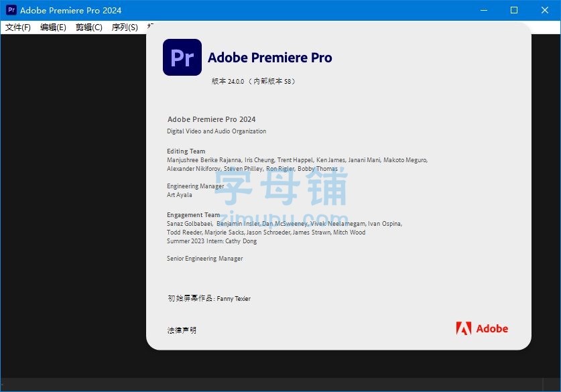
Task: Click the 'Engagement Team' heading
Action: [193, 215]
